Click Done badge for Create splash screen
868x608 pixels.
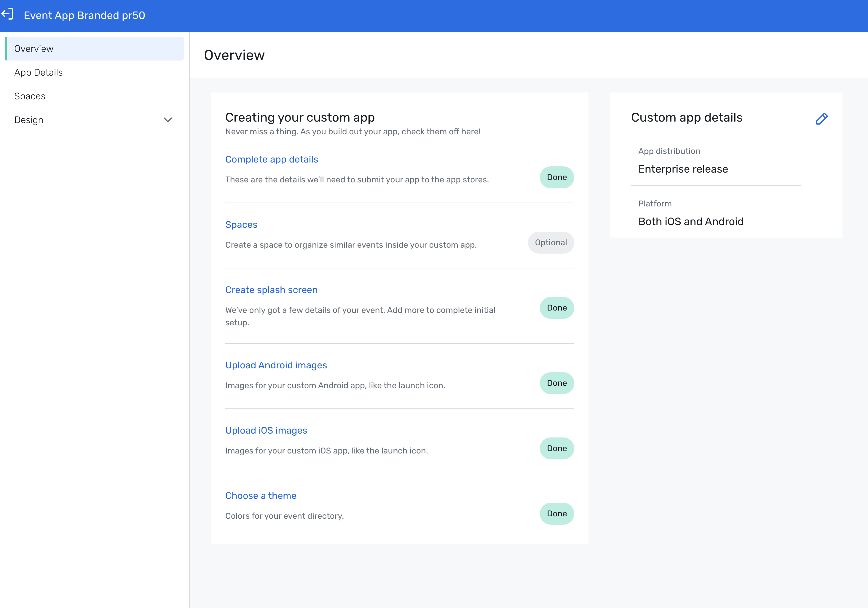[556, 308]
